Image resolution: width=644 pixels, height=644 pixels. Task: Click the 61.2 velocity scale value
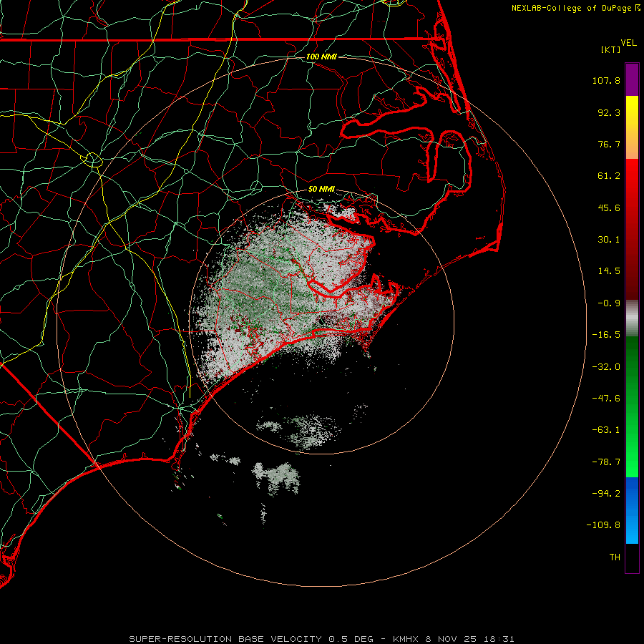tap(609, 176)
